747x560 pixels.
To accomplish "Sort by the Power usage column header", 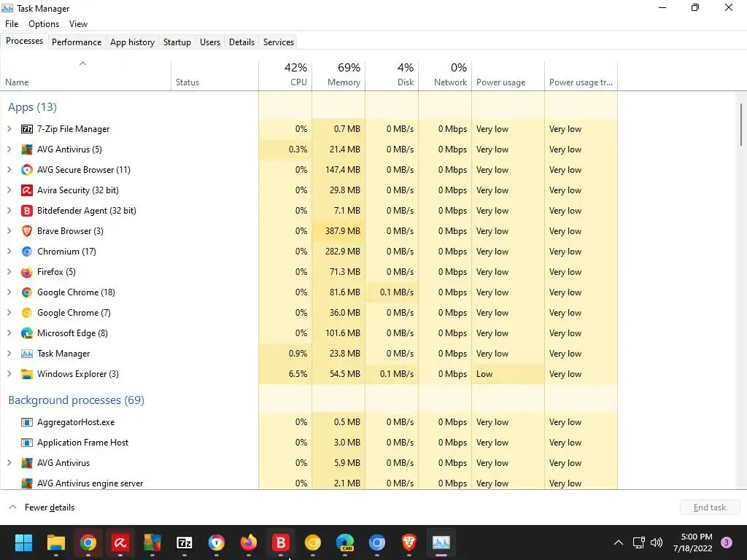I will coord(508,75).
